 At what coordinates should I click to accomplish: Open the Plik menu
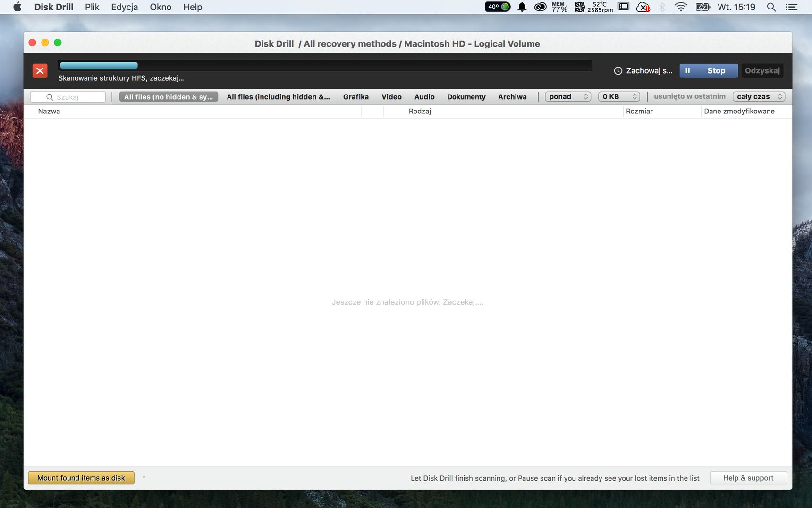pyautogui.click(x=92, y=7)
